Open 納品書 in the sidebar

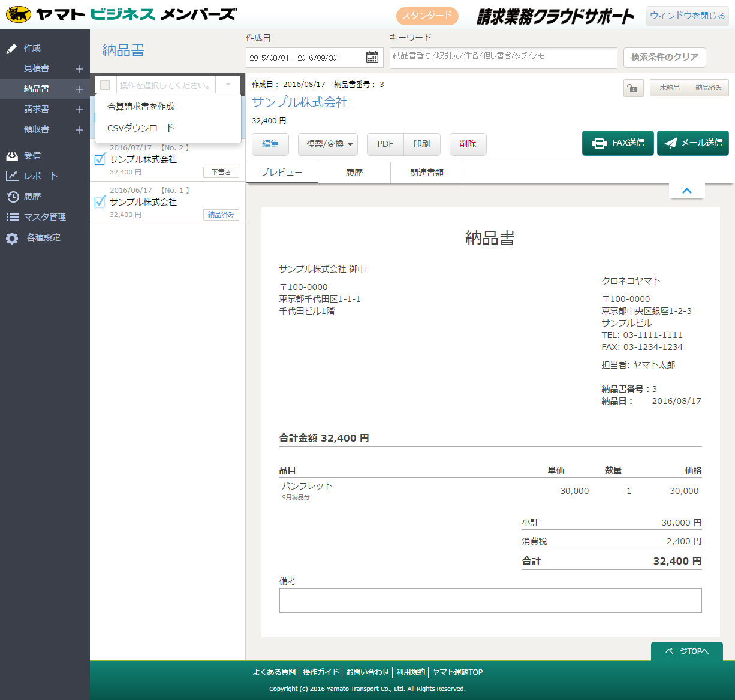coord(37,89)
